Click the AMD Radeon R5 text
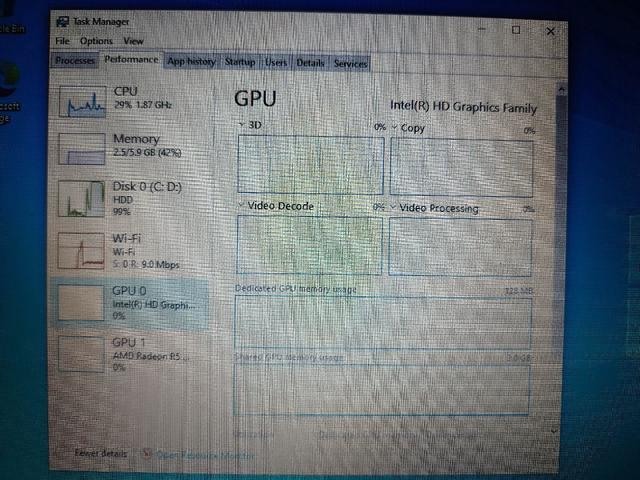Screen dimensions: 640x480 151,356
